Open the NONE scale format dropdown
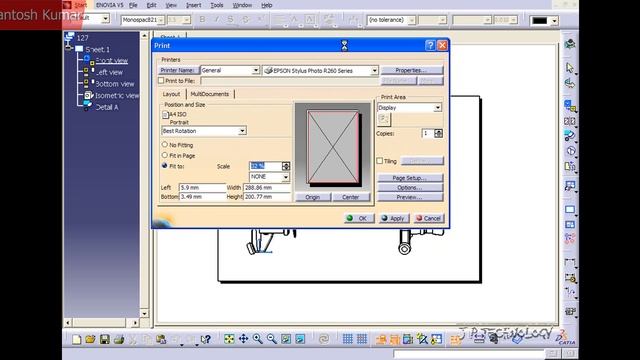 click(x=286, y=177)
